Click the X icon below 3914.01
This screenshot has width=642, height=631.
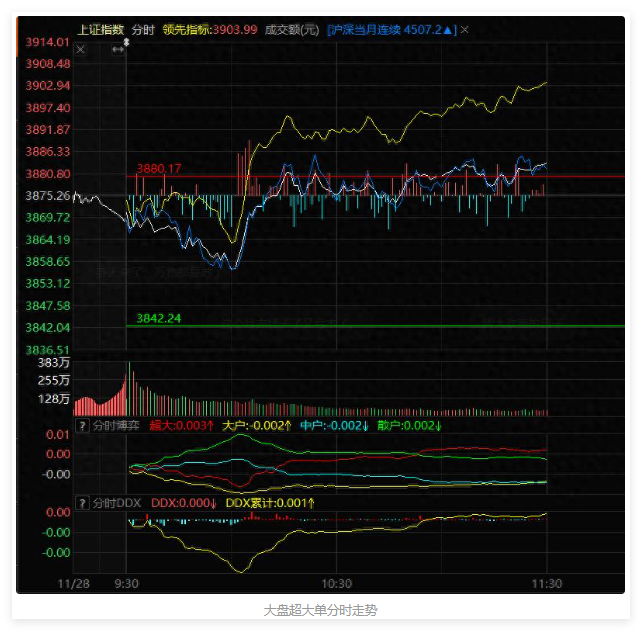(81, 49)
